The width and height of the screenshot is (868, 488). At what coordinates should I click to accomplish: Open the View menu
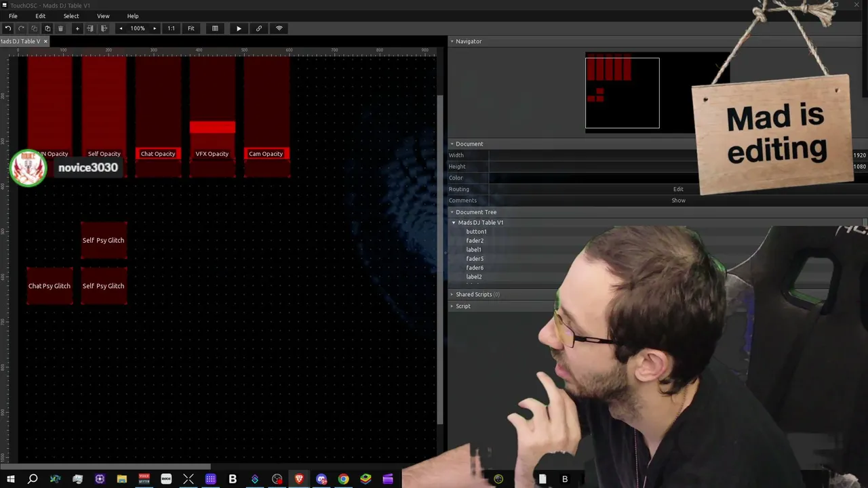pos(103,16)
